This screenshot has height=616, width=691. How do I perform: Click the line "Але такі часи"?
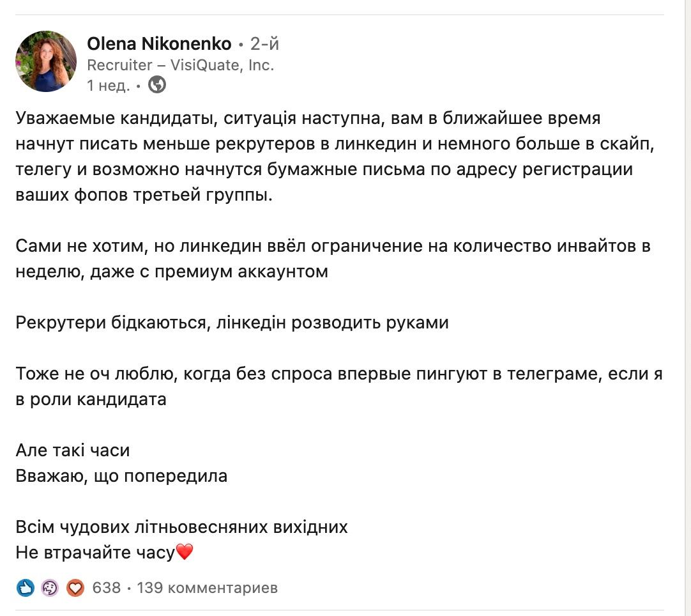click(73, 450)
